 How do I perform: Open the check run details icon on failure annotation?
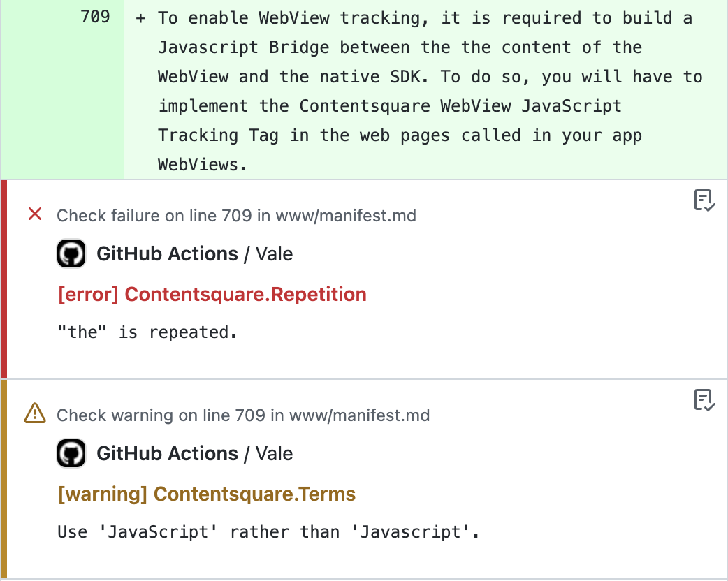pyautogui.click(x=704, y=201)
